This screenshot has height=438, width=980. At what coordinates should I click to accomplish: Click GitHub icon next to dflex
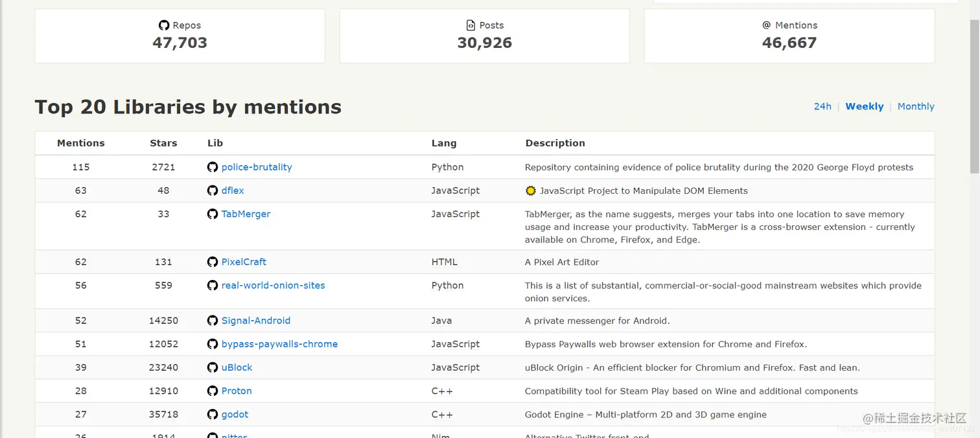[213, 190]
